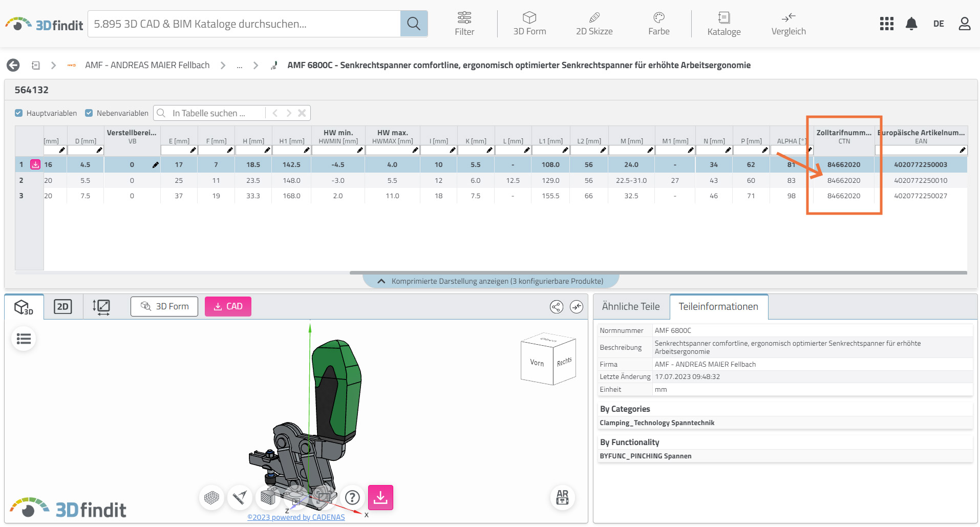Click the notifications bell icon
Screen dimensions: 980x527
coord(911,24)
